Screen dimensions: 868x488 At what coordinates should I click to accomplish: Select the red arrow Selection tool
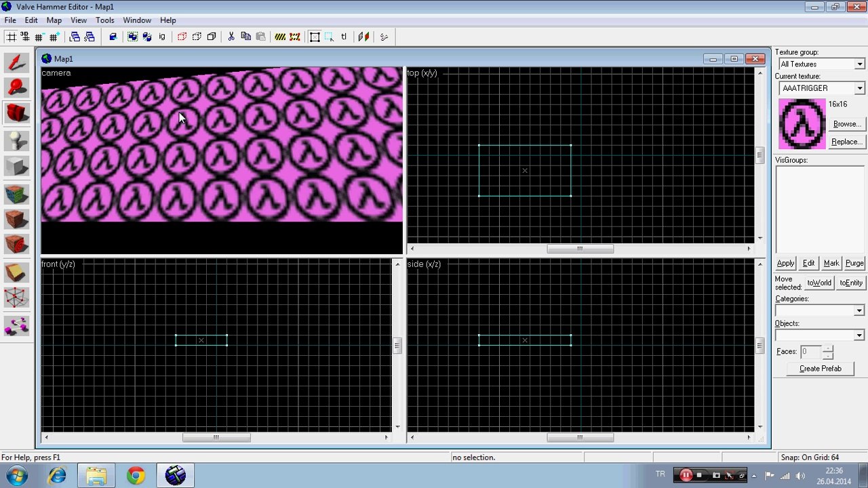(17, 62)
